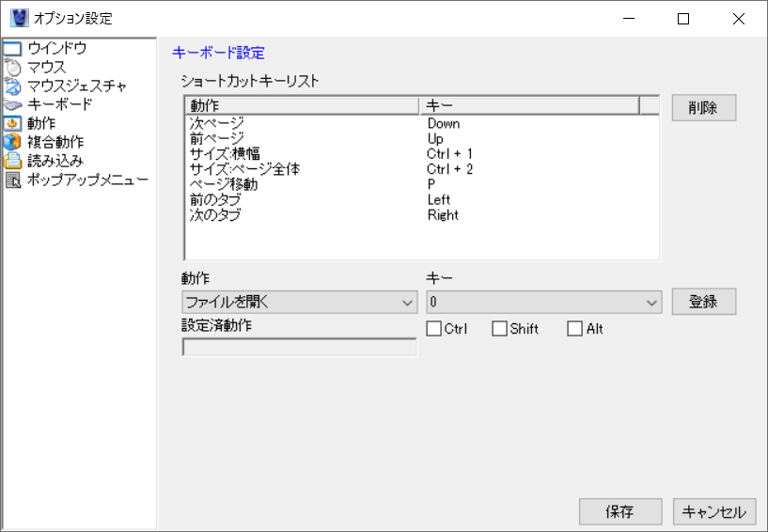Click the app icon in title bar
The image size is (768, 532).
point(20,18)
